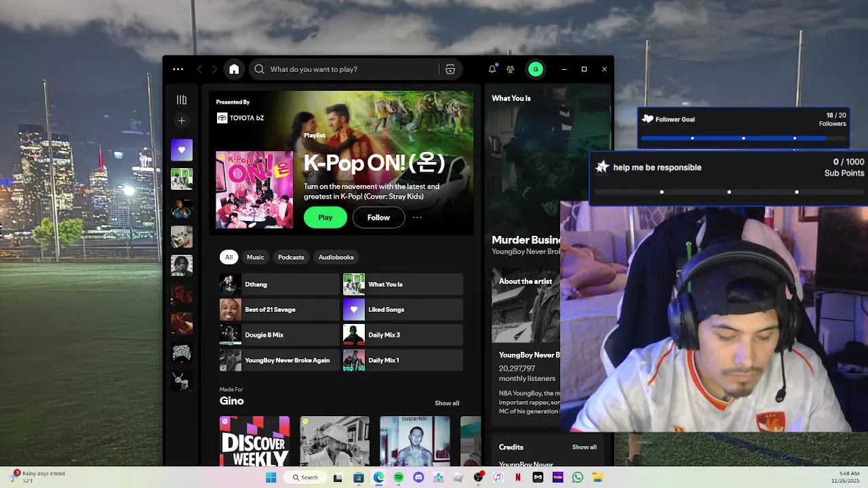The height and width of the screenshot is (488, 868).
Task: Open Roblox from taskbar
Action: coord(458,478)
